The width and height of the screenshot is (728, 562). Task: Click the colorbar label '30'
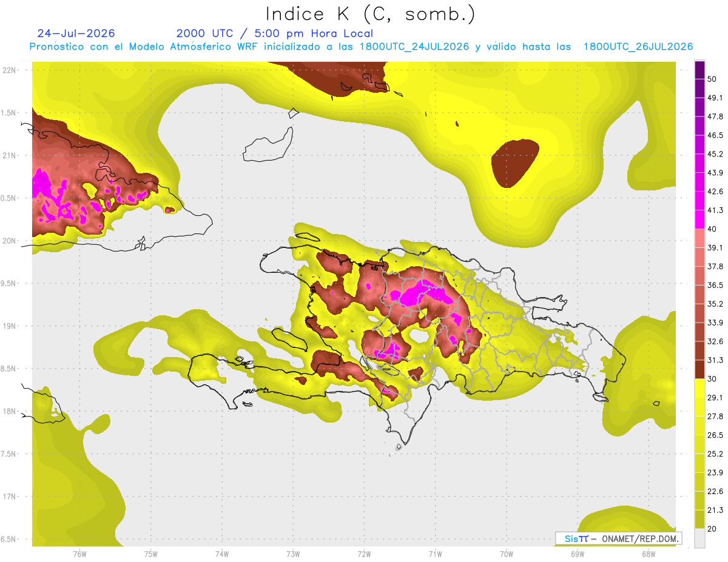click(712, 379)
